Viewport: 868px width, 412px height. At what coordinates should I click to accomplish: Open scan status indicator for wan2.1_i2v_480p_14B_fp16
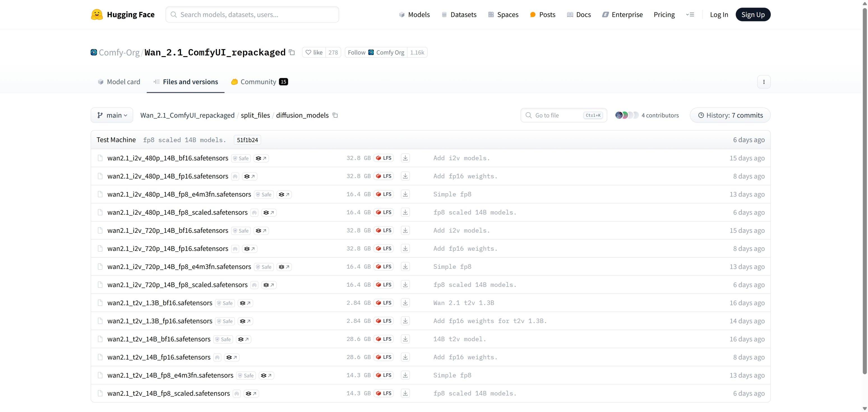[x=235, y=176]
